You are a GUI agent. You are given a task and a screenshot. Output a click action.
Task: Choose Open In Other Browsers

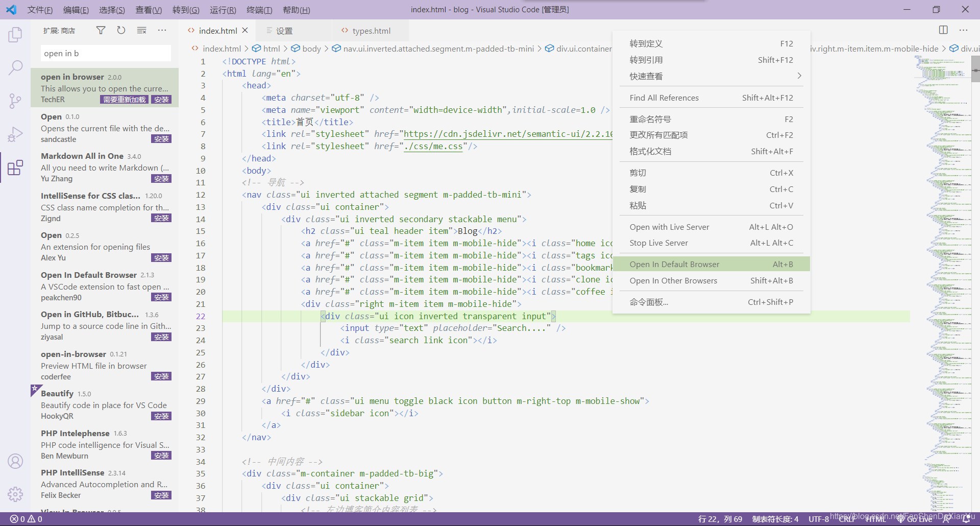click(x=711, y=281)
